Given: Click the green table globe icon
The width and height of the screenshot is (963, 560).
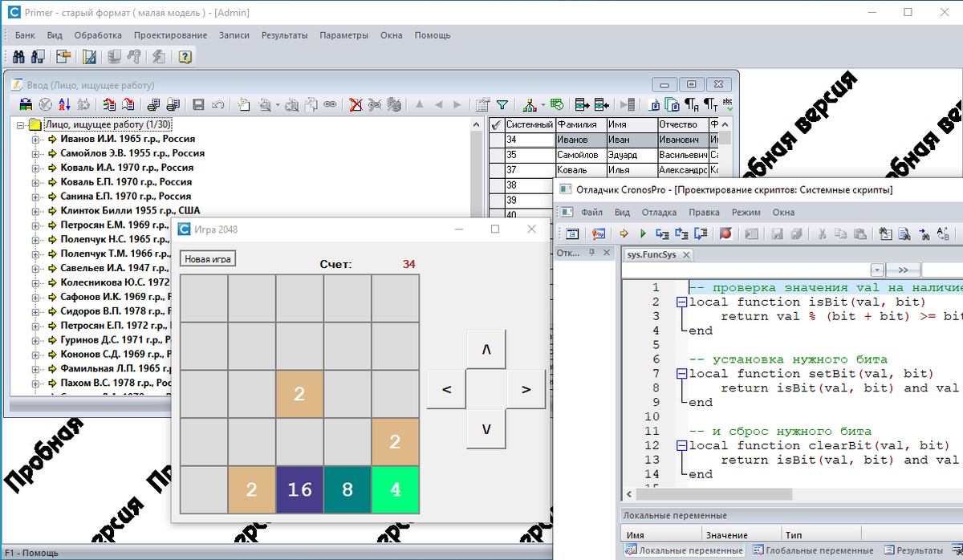Looking at the screenshot, I should tap(557, 104).
